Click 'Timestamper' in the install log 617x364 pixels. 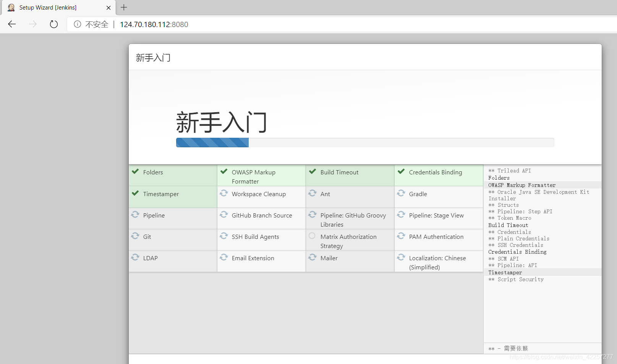[505, 272]
